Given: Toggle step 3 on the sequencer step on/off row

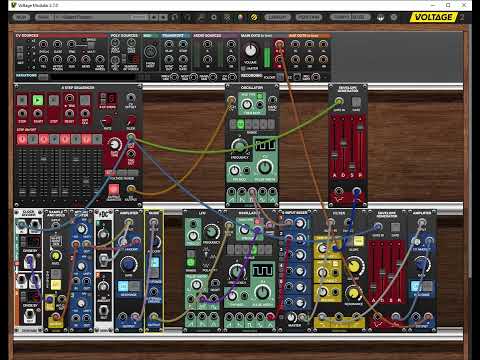Looking at the screenshot, I should click(x=43, y=139).
